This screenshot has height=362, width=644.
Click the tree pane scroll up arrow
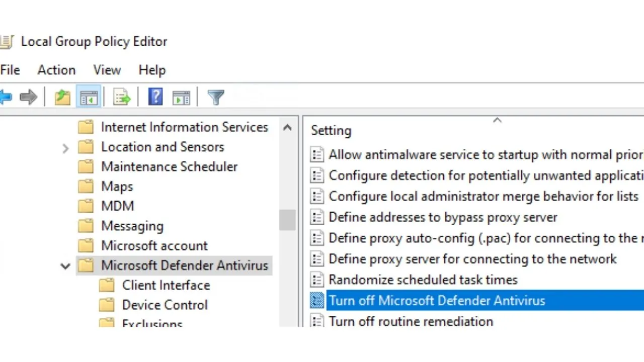click(x=288, y=128)
